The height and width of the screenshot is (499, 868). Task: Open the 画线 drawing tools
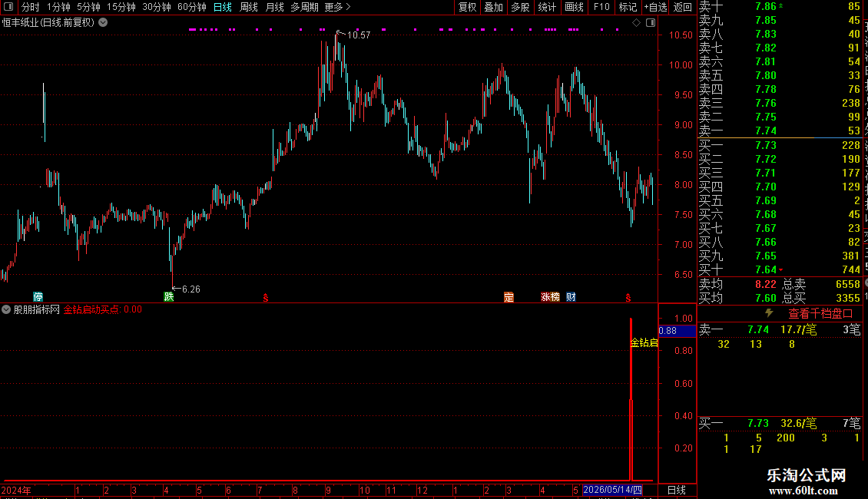pyautogui.click(x=574, y=7)
